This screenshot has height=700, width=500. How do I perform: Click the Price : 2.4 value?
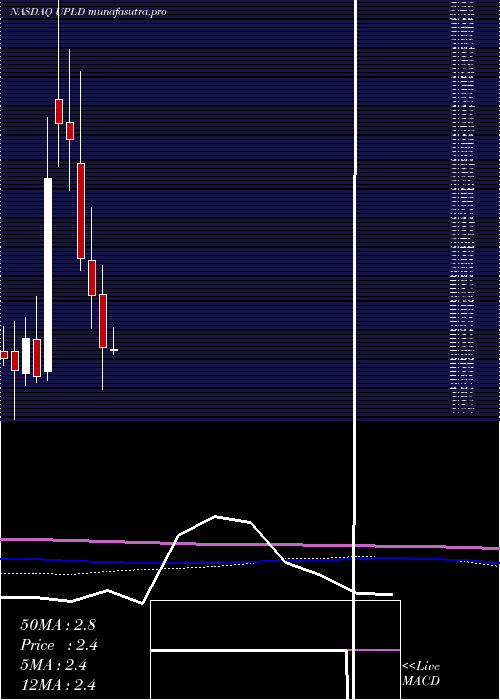coord(59,645)
